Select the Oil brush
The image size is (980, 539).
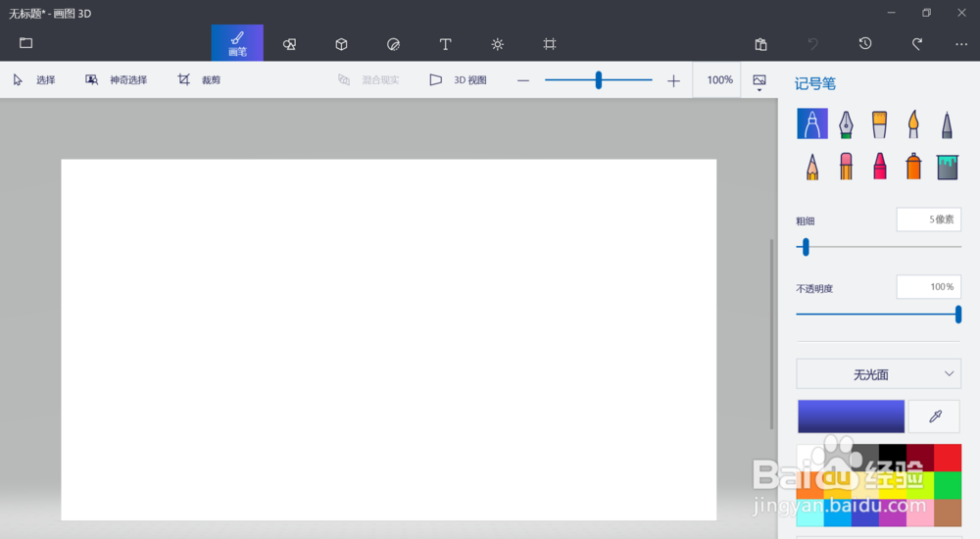(879, 123)
